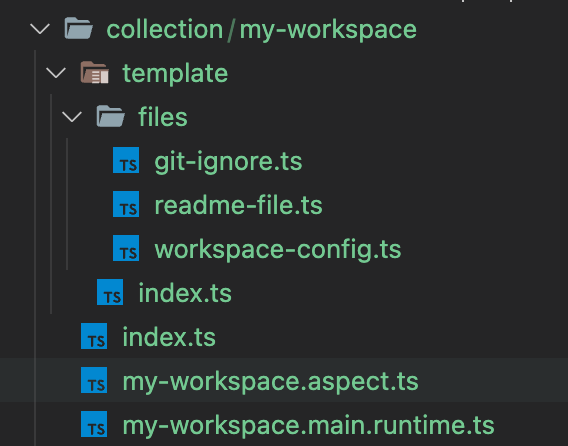568x446 pixels.
Task: Open workspace-config.ts
Action: [278, 250]
